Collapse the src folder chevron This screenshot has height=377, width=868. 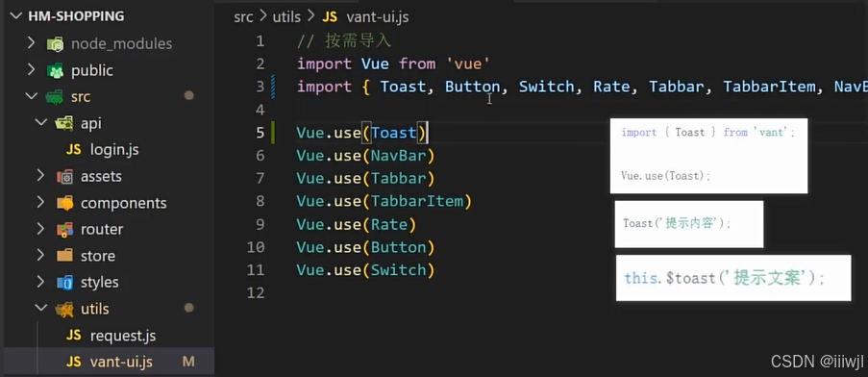32,96
